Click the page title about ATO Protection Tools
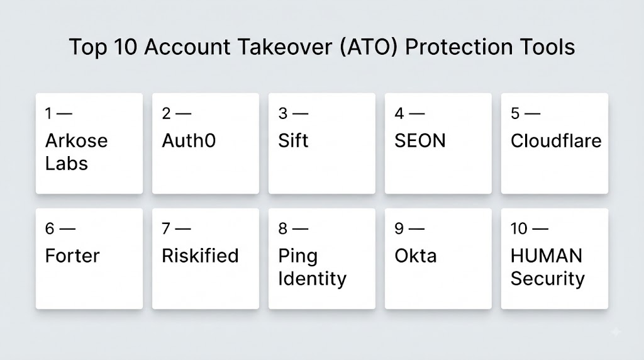Image resolution: width=644 pixels, height=360 pixels. pyautogui.click(x=322, y=47)
